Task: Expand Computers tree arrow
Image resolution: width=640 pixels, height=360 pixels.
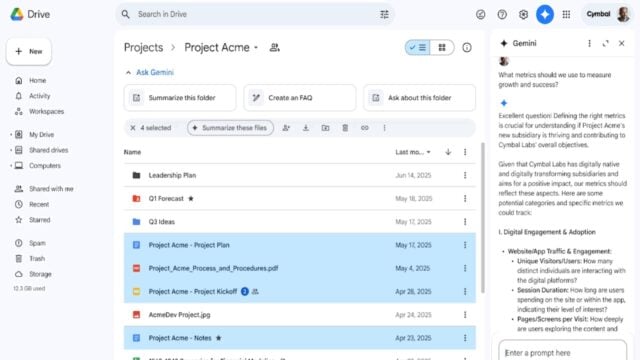Action: click(x=11, y=166)
